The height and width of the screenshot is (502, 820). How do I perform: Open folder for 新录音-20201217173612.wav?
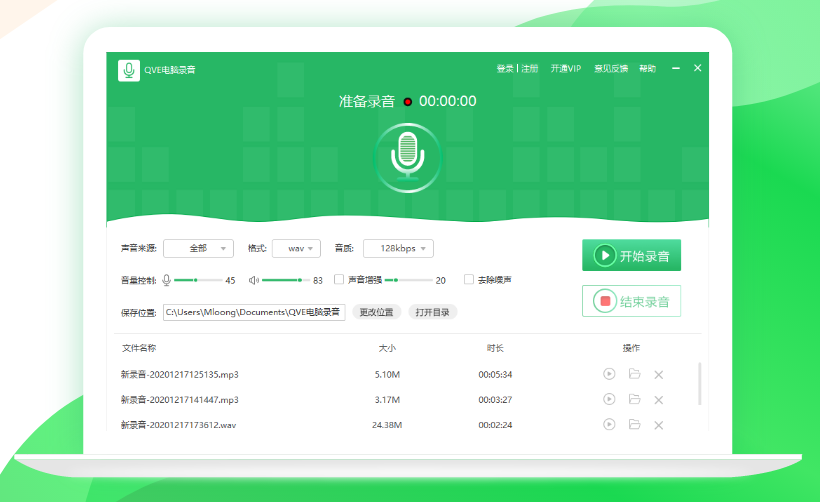[634, 424]
